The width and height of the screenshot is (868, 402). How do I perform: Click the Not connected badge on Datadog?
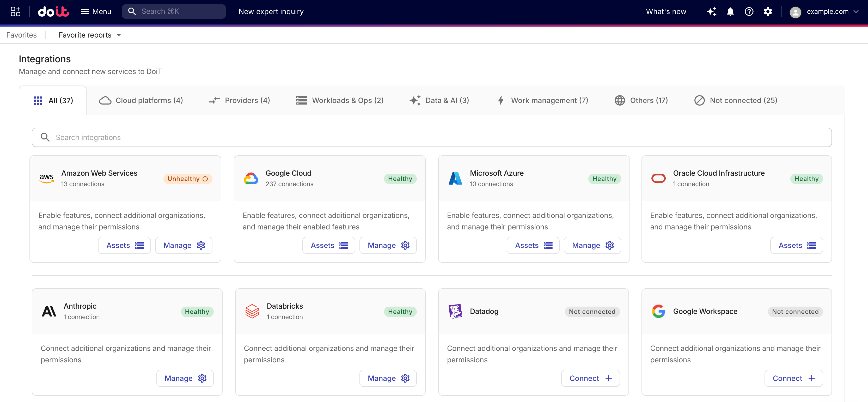click(592, 312)
